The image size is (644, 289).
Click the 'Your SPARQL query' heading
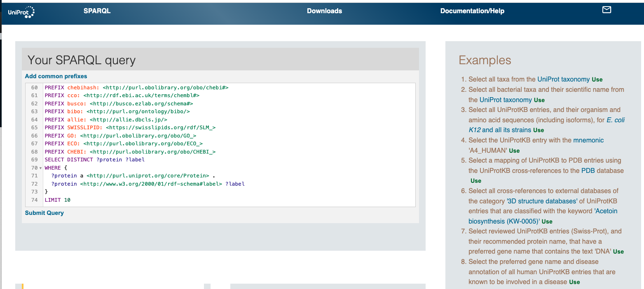tap(82, 60)
